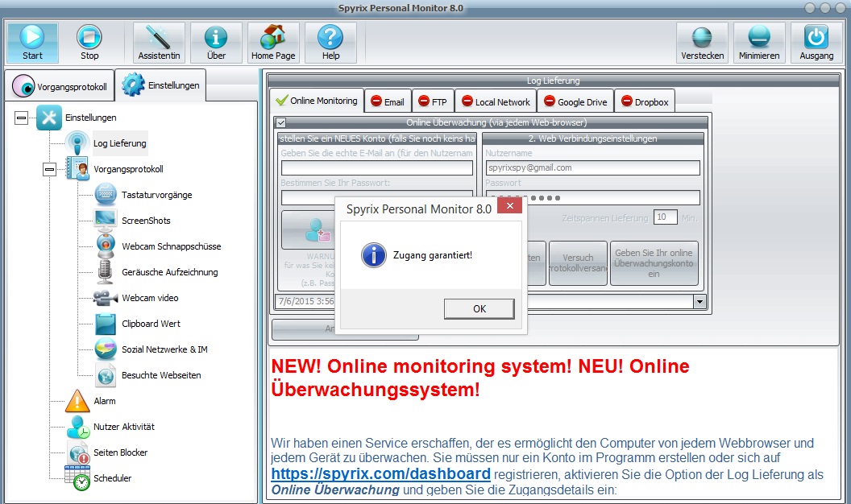The image size is (851, 504).
Task: Click the Versuch Protokollversand button
Action: 578,263
